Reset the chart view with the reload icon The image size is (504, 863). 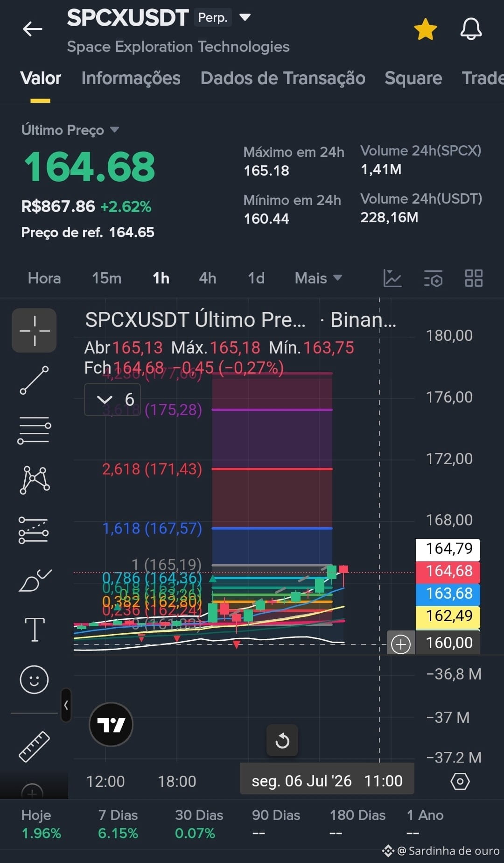[282, 741]
